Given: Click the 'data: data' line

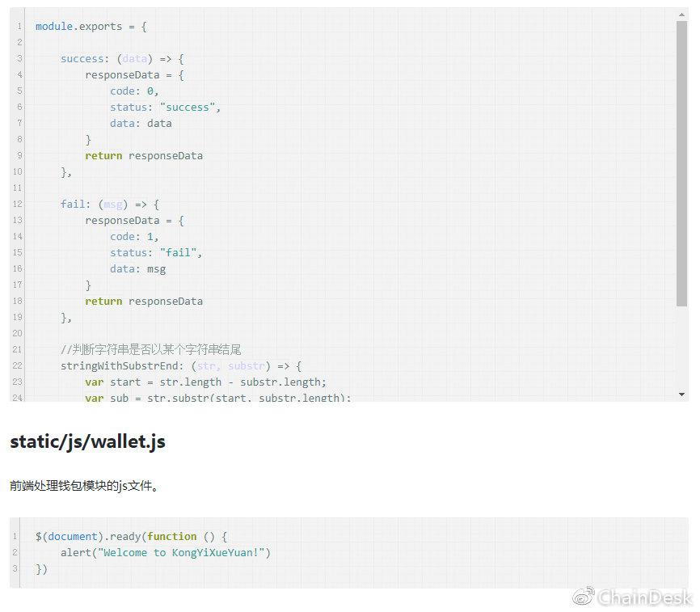Looking at the screenshot, I should point(141,124).
